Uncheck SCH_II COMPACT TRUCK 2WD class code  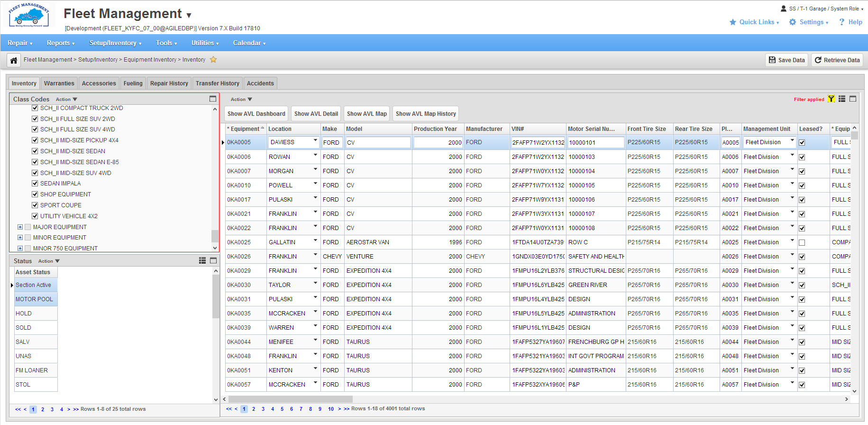point(35,108)
